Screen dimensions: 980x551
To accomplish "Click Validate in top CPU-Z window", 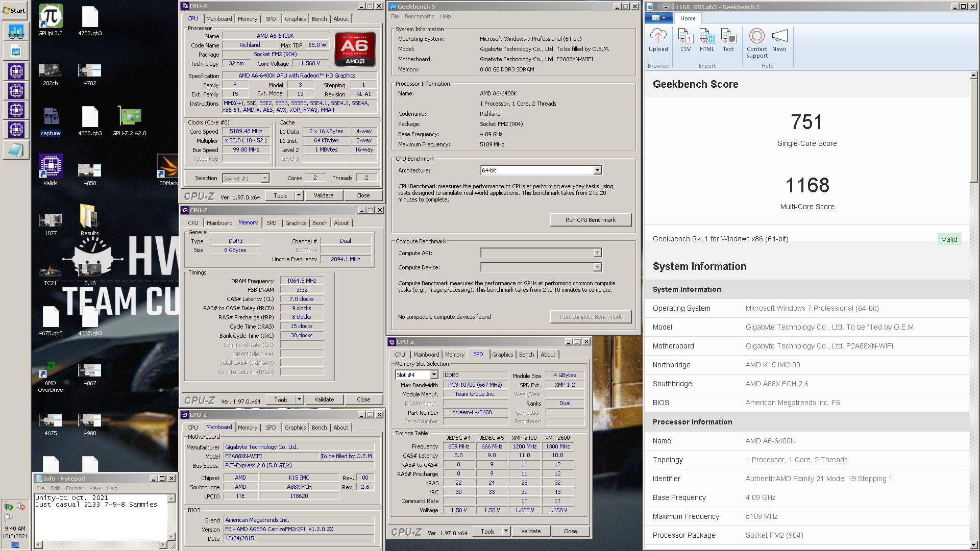I will [x=324, y=195].
